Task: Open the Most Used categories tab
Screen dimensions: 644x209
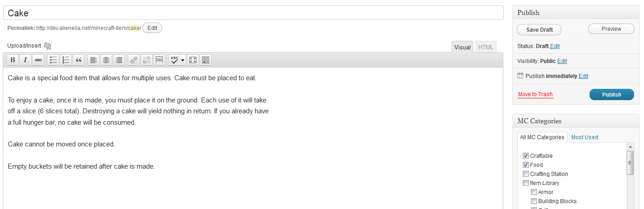Action: (585, 137)
